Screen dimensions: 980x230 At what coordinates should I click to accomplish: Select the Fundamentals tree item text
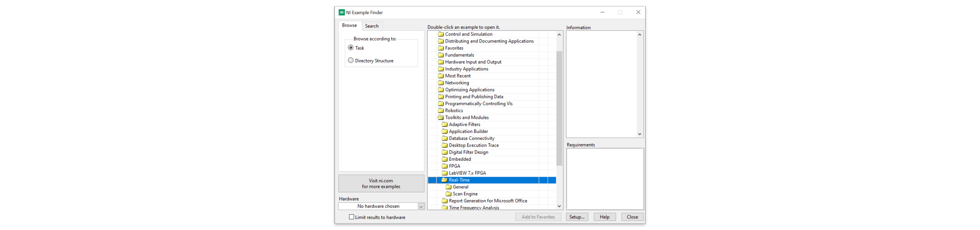click(460, 55)
